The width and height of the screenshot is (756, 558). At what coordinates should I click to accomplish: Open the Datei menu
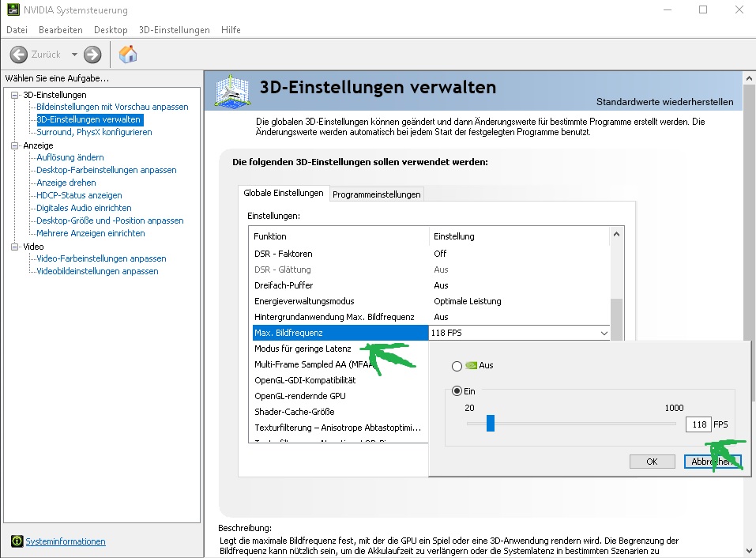pos(17,30)
